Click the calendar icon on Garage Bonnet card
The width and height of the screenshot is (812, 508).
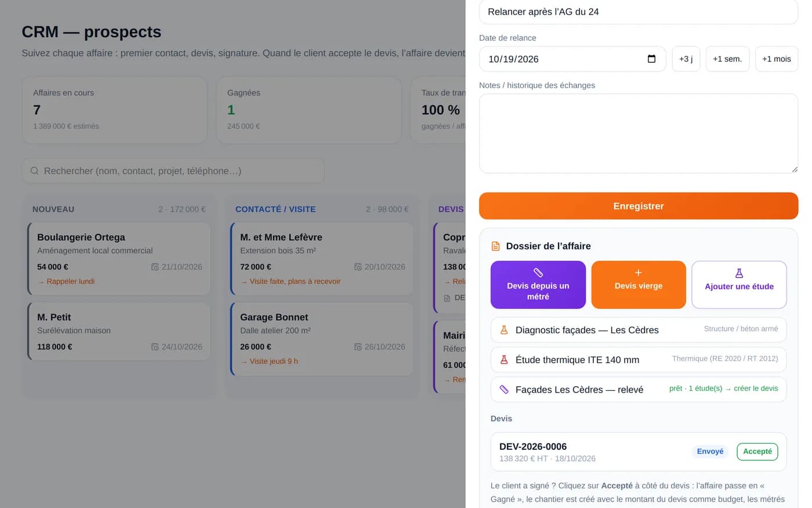coord(358,347)
